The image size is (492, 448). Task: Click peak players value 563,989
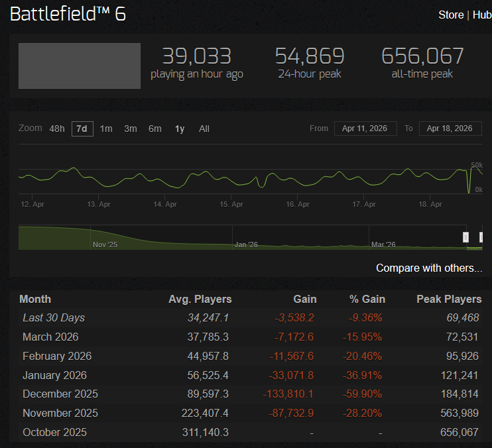[x=460, y=413]
